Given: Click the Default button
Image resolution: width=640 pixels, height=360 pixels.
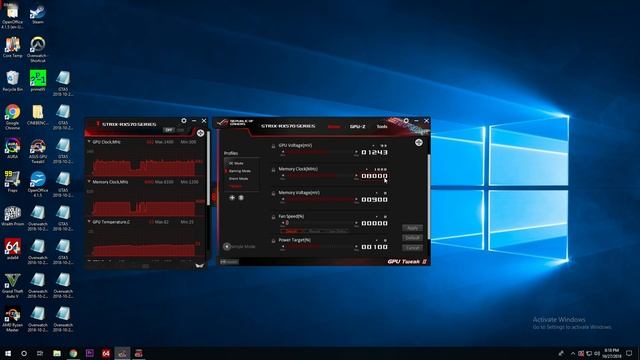Looking at the screenshot, I should (x=412, y=238).
